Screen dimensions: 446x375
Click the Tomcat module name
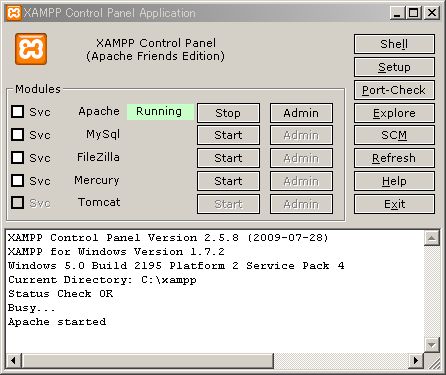(x=99, y=202)
